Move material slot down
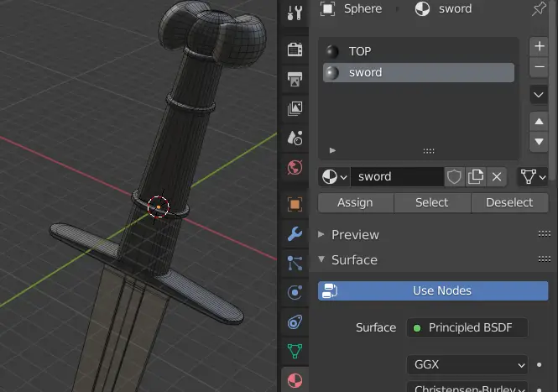Viewport: 558px width, 392px height. (x=539, y=142)
